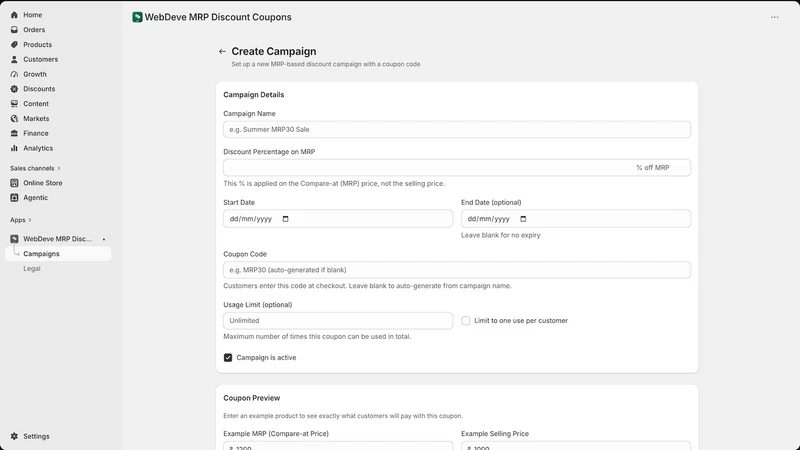Image resolution: width=800 pixels, height=450 pixels.
Task: Click the green WebDeve logo in header
Action: pos(137,17)
